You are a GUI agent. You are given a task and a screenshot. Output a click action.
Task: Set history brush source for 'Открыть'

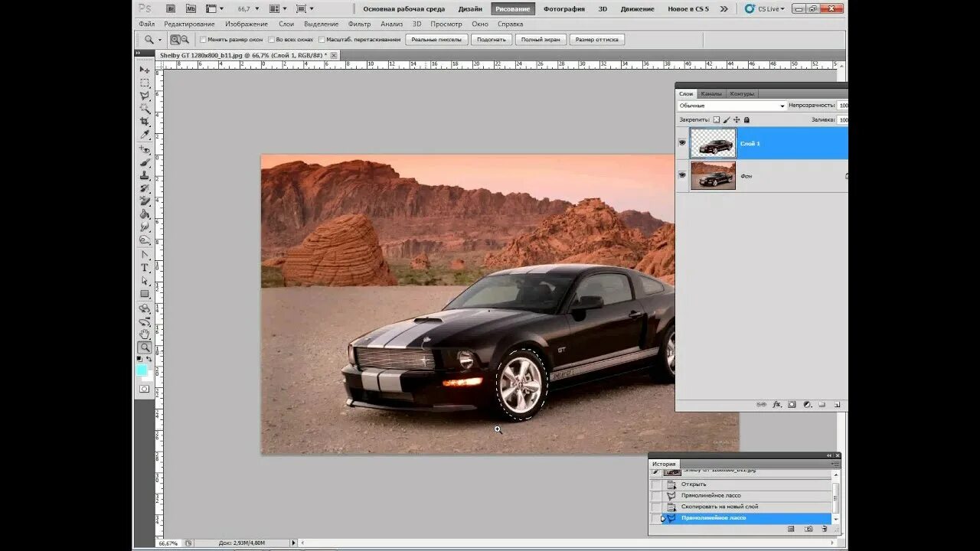tap(656, 484)
